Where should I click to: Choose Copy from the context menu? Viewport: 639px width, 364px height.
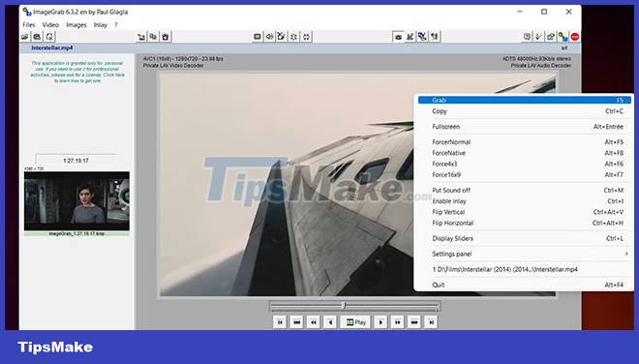click(525, 111)
